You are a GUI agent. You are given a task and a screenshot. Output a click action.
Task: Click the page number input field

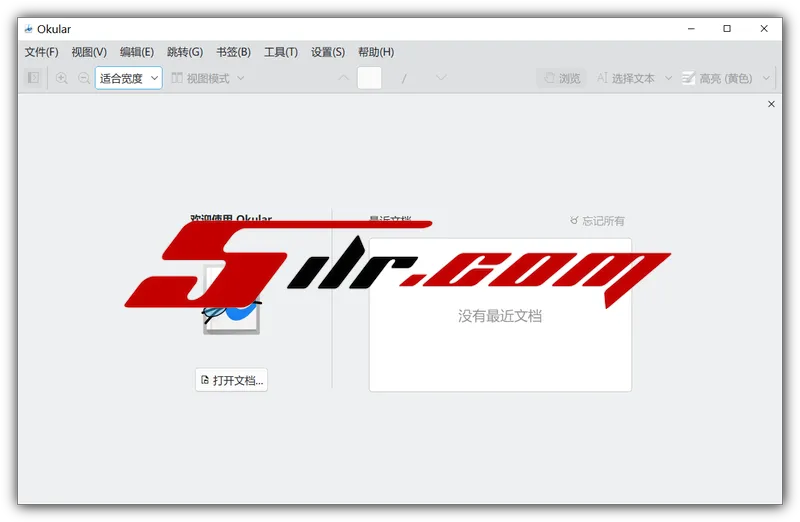[369, 78]
